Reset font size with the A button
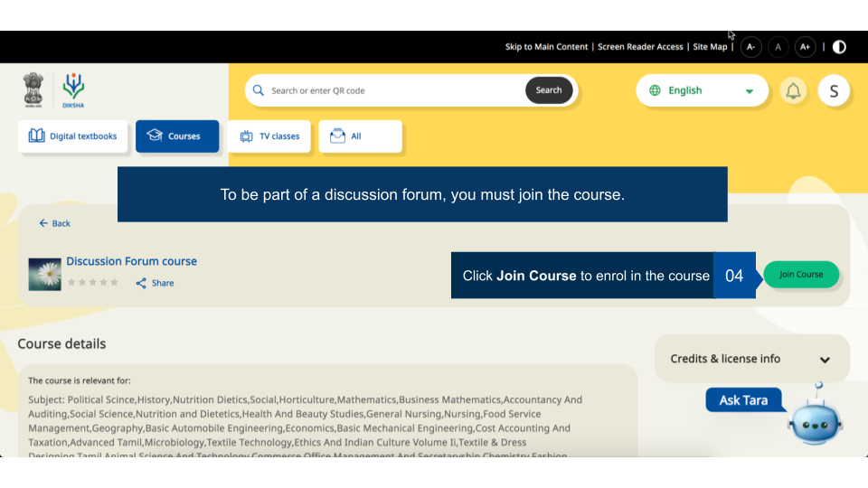868x488 pixels. [778, 47]
